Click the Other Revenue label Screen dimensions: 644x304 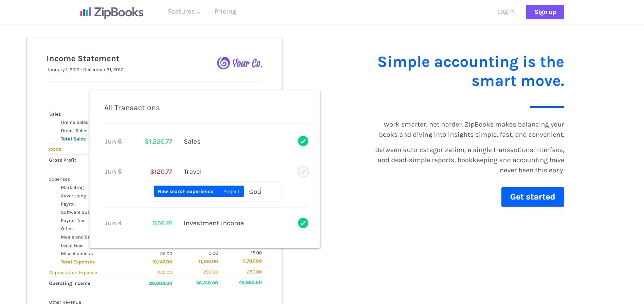[x=65, y=302]
